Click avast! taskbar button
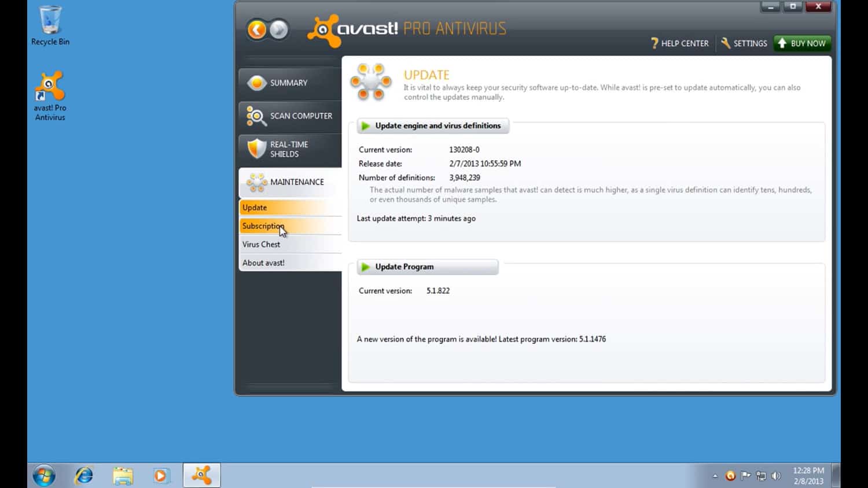868x488 pixels. (x=201, y=475)
